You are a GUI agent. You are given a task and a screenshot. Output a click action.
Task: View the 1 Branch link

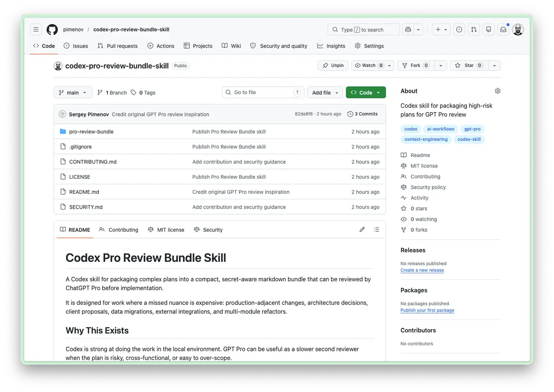pyautogui.click(x=112, y=92)
